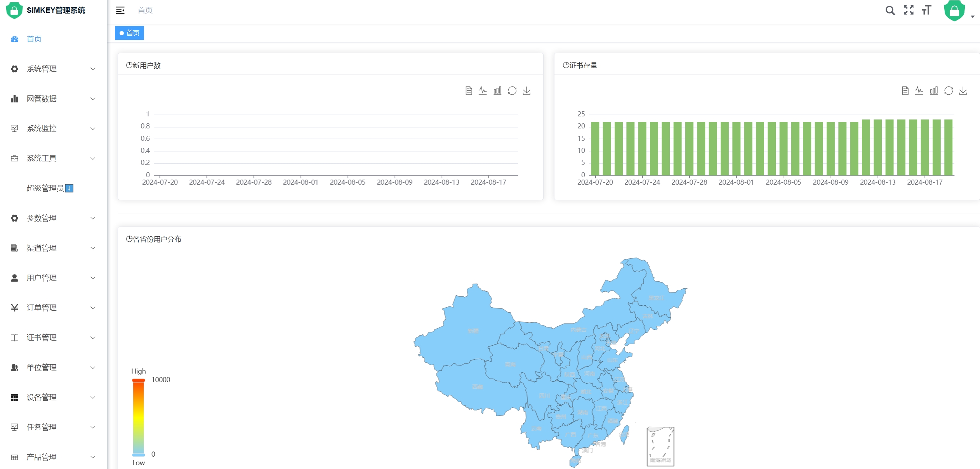Open the font size setting icon

point(927,10)
